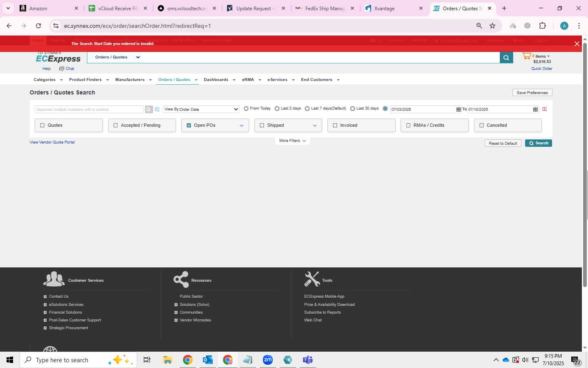
Task: Click the Chrome zoom magnifier icon in address bar
Action: [479, 26]
